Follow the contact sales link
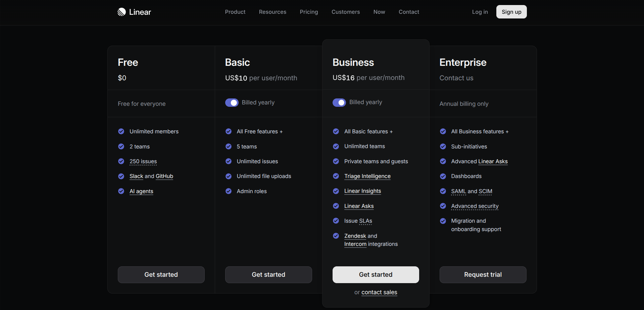This screenshot has height=310, width=644. 379,292
